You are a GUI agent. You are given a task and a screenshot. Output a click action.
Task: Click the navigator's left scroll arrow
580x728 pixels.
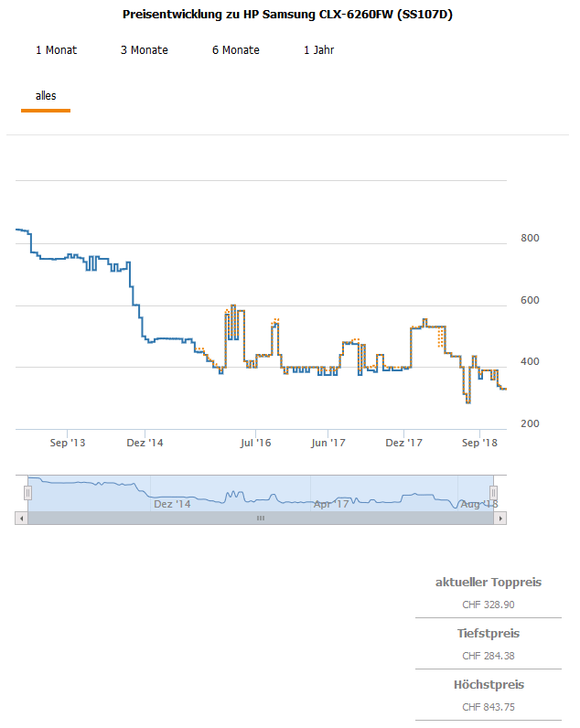(21, 518)
